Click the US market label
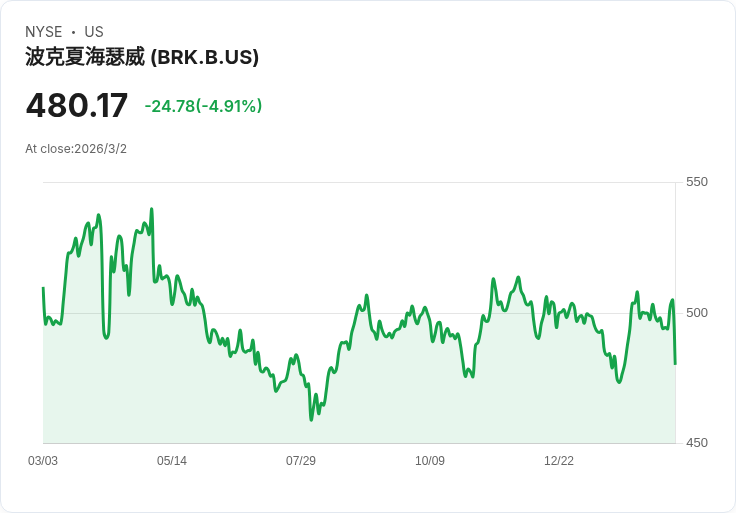This screenshot has height=513, width=736. point(94,32)
